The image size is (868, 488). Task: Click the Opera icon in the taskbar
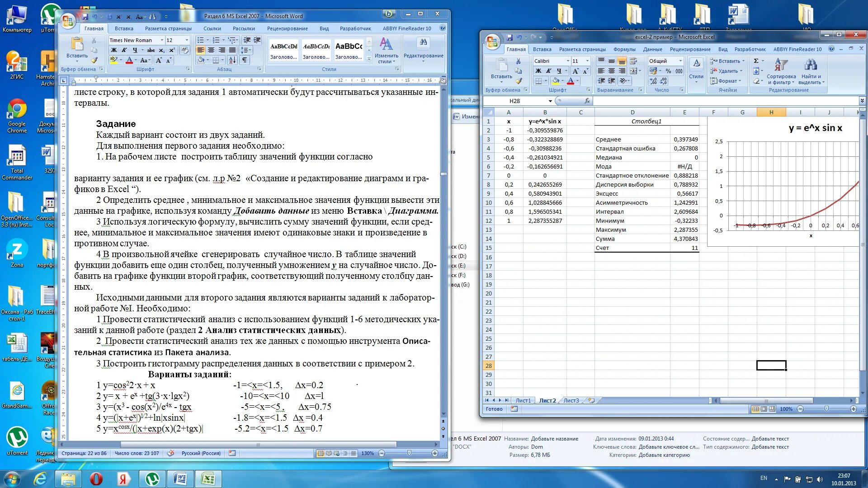point(96,479)
